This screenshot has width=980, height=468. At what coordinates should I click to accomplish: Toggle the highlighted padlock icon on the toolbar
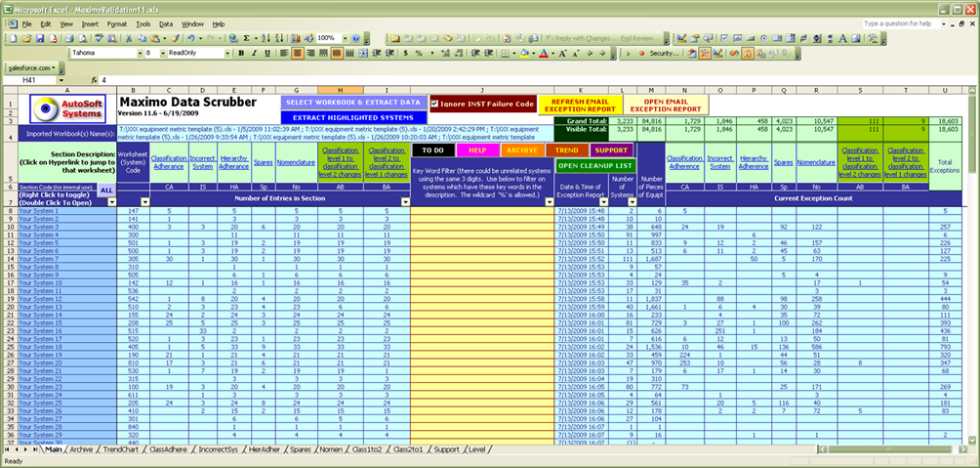tap(747, 53)
